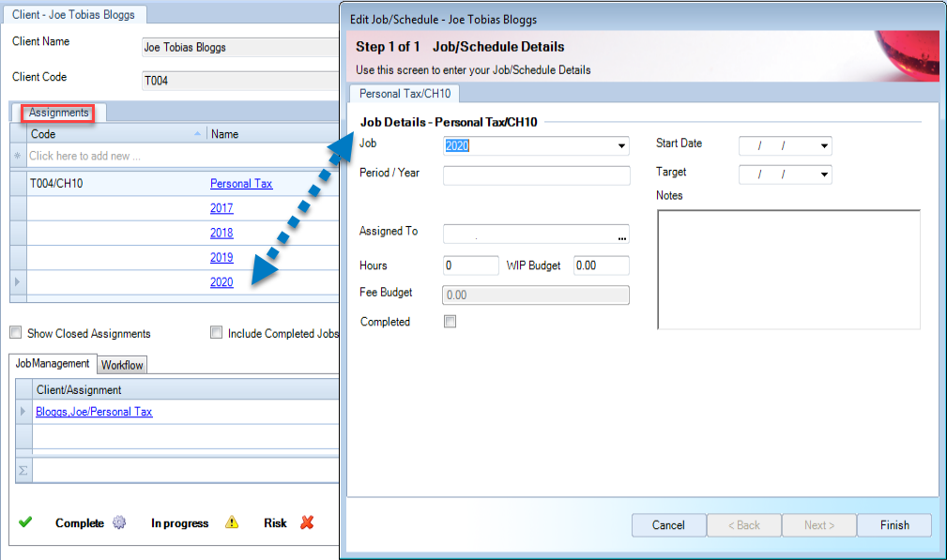Click the Client Code field
The width and height of the screenshot is (947, 560).
pos(239,81)
